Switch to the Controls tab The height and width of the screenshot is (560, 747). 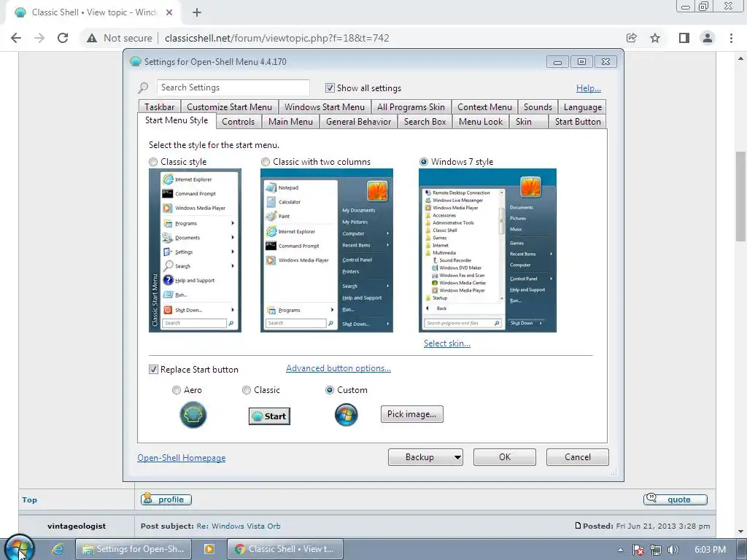pyautogui.click(x=239, y=122)
